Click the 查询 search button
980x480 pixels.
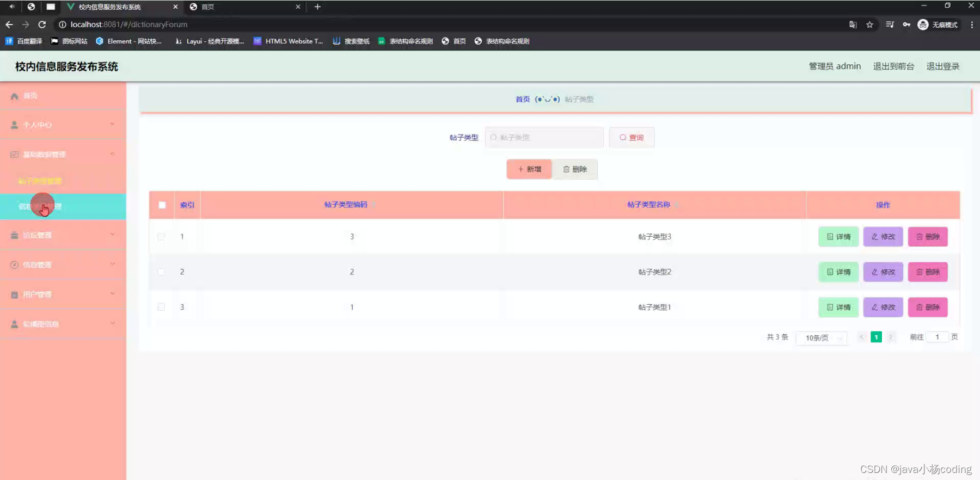tap(632, 138)
